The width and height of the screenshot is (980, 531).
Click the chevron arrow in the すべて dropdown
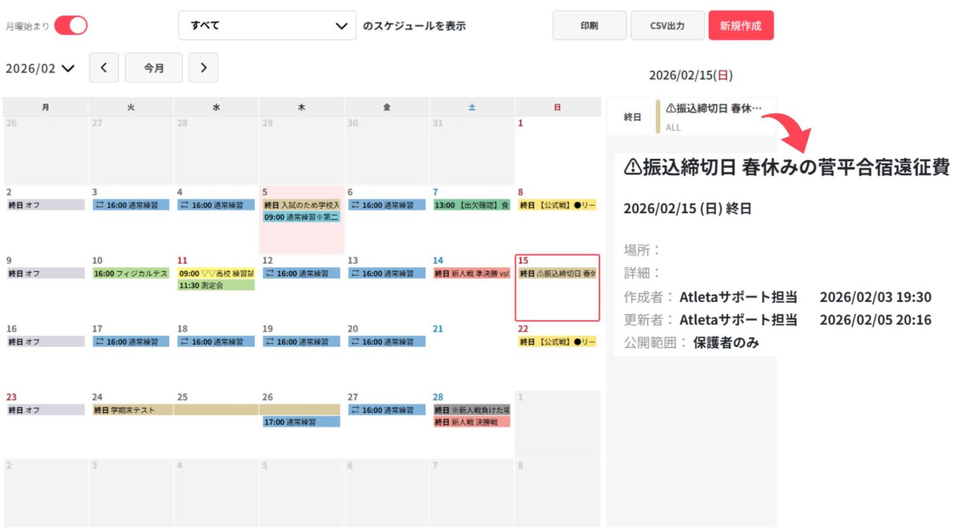pos(341,26)
